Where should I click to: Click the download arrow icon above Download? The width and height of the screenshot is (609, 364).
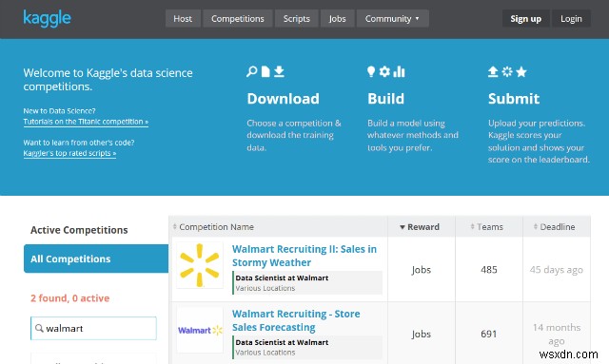pos(279,72)
